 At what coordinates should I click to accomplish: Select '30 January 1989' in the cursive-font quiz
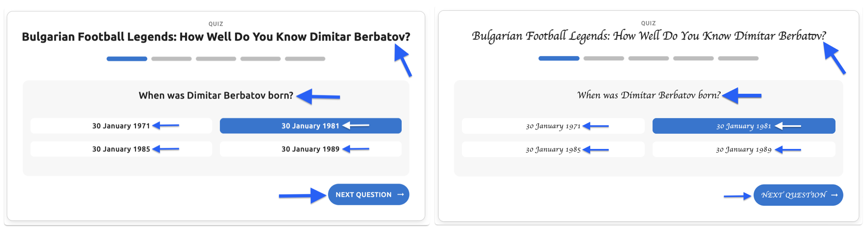(744, 149)
